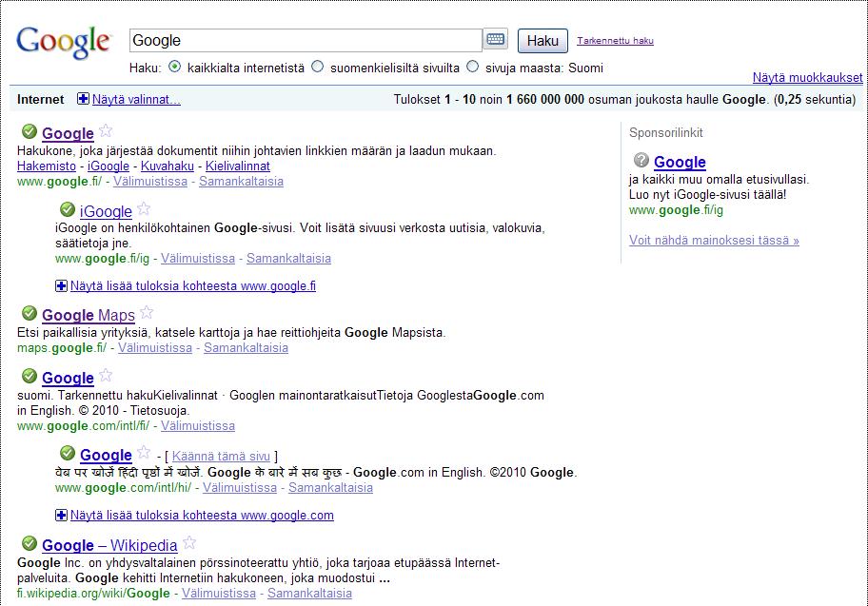This screenshot has width=868, height=606.
Task: Select 'sivuja maasta: Suomi' radio button
Action: click(472, 67)
